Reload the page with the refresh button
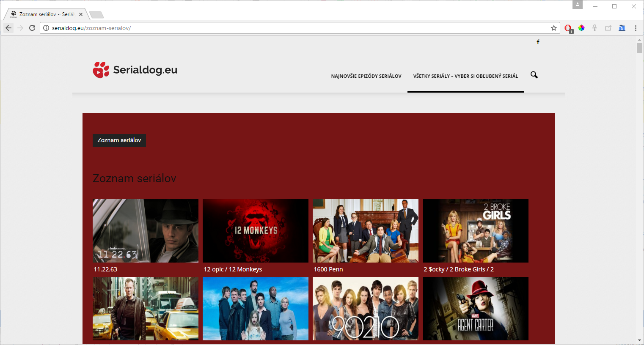The height and width of the screenshot is (345, 644). [x=32, y=28]
